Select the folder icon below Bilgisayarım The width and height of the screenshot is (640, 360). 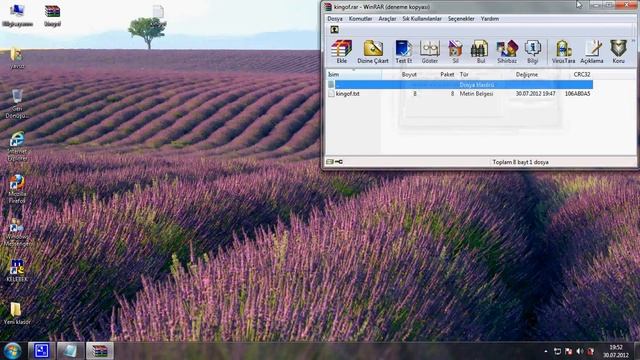point(17,58)
